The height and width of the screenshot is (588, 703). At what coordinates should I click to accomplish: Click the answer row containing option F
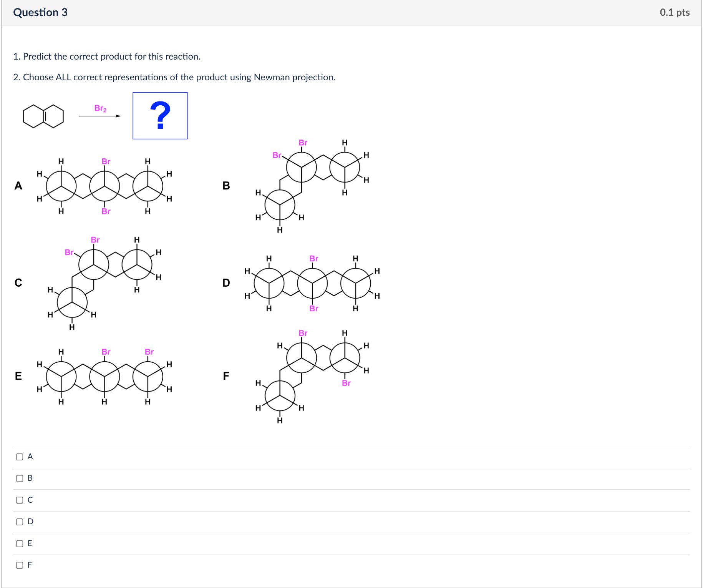click(346, 565)
